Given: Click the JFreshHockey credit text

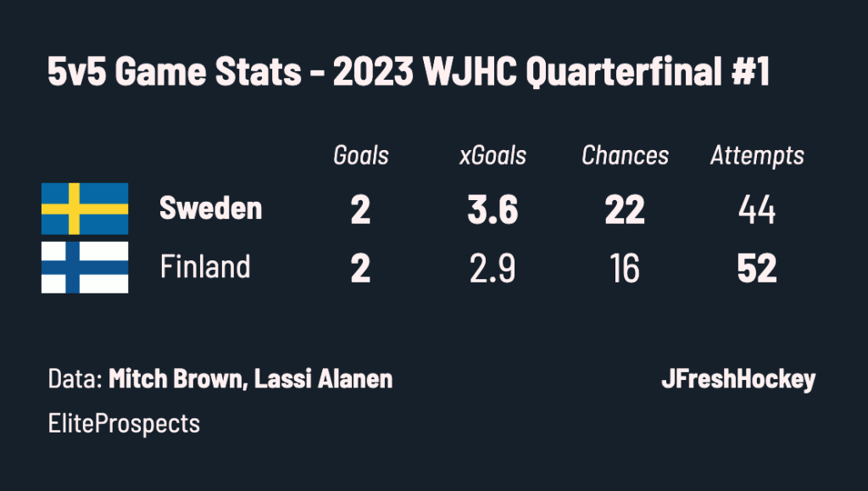Looking at the screenshot, I should [x=738, y=379].
